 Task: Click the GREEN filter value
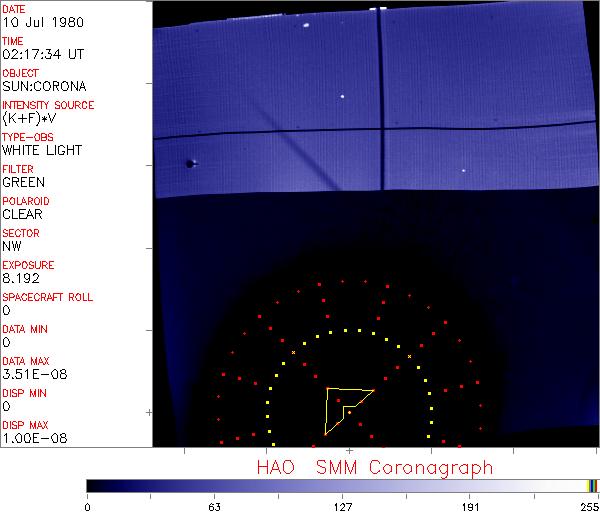click(x=23, y=183)
